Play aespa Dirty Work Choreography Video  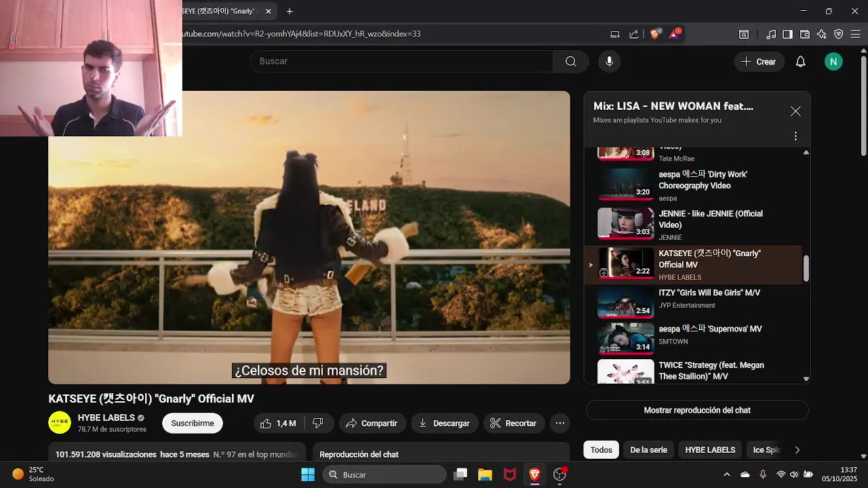[693, 184]
